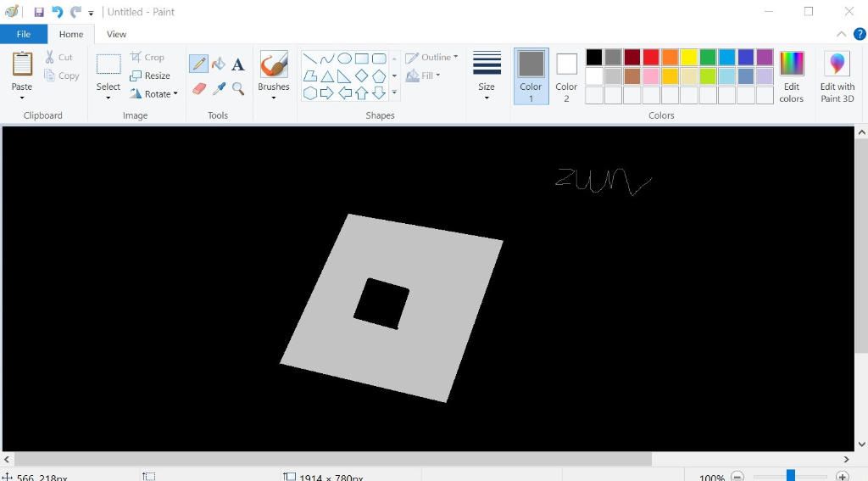Click the Redo arrow in title bar
The width and height of the screenshot is (868, 481).
point(75,12)
